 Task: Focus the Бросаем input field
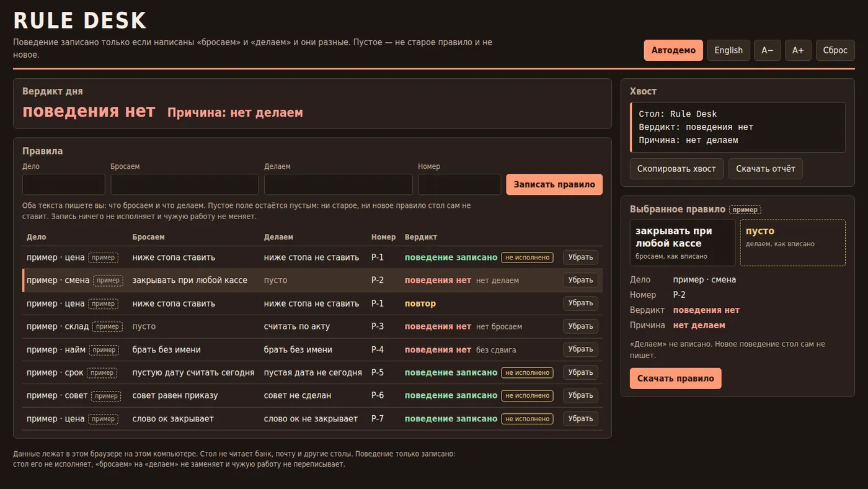point(185,184)
